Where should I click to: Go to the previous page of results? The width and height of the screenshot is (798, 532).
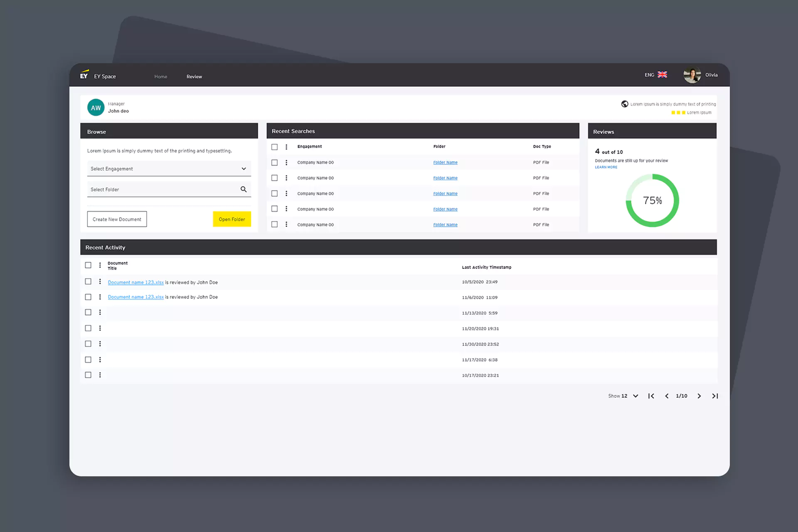667,396
